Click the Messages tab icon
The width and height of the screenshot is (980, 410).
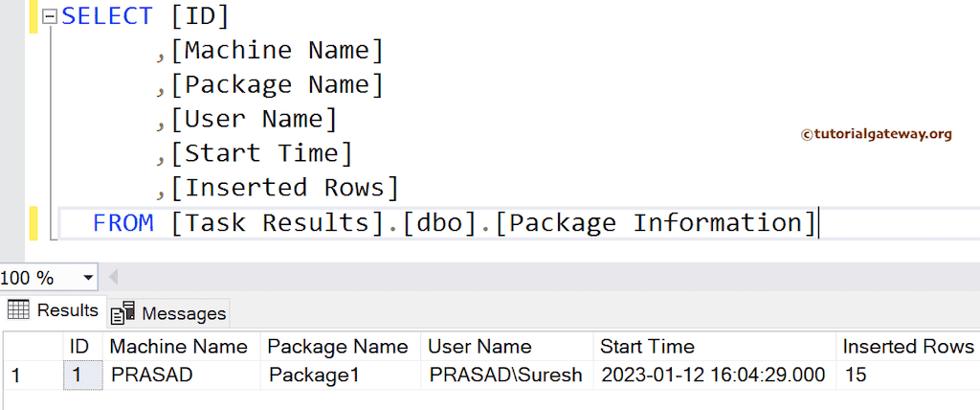pyautogui.click(x=122, y=313)
